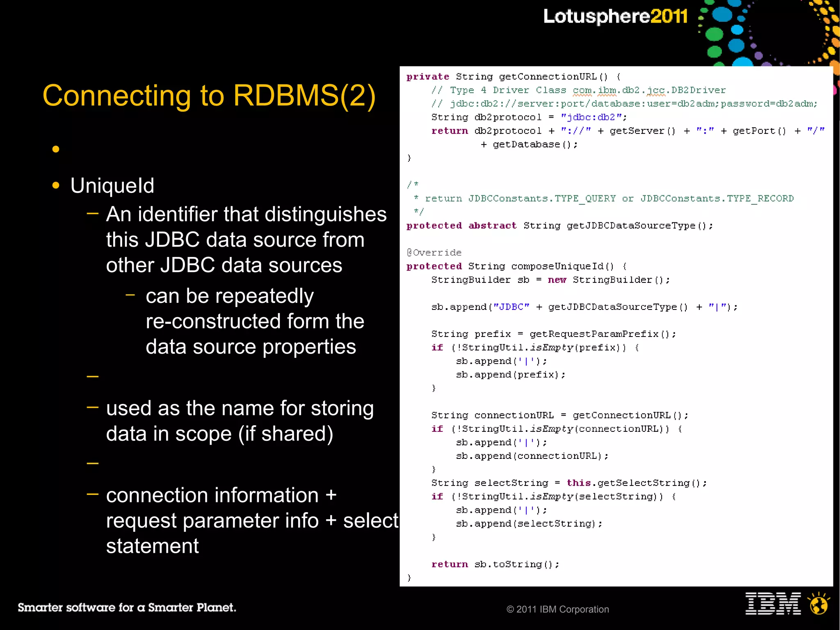The width and height of the screenshot is (840, 630).
Task: Click the smarter planet globe icon
Action: [x=819, y=603]
